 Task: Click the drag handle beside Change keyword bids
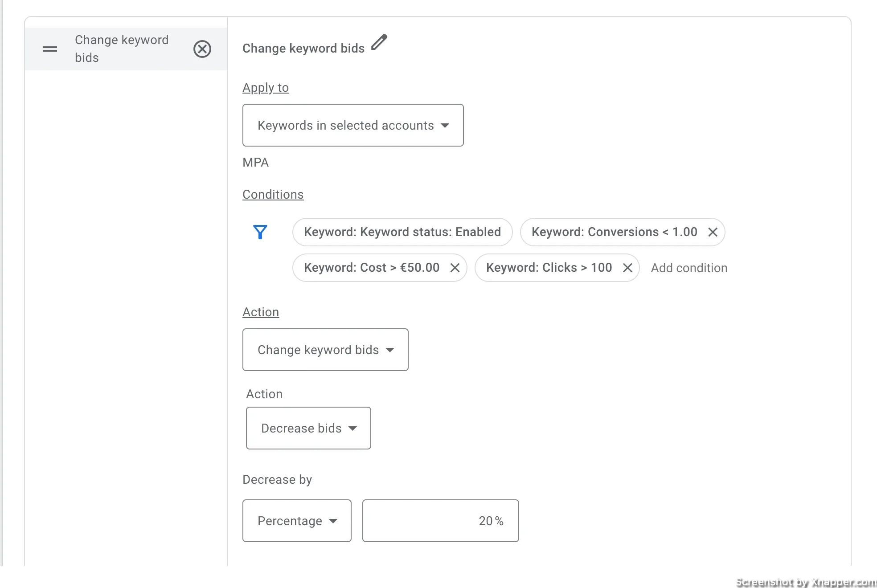click(50, 49)
